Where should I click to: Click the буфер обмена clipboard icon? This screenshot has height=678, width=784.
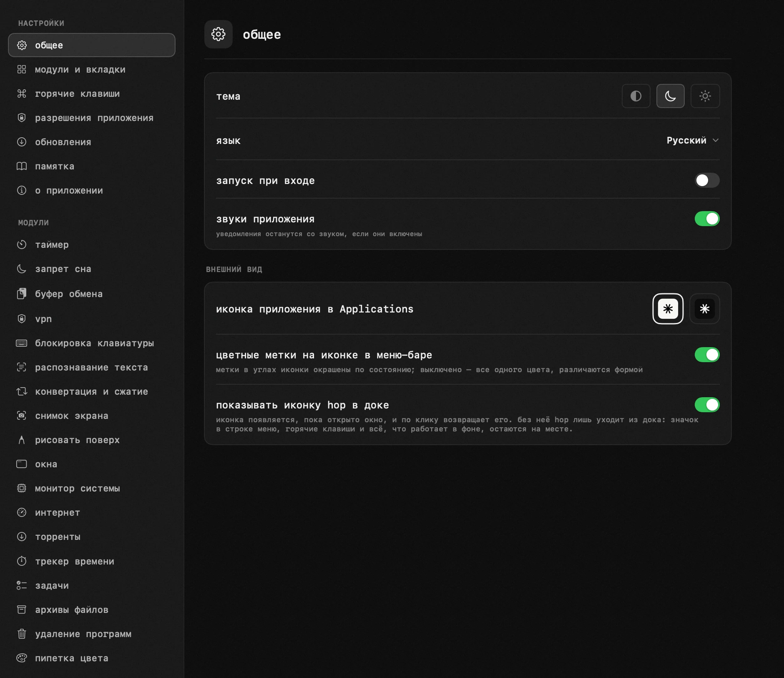pos(22,294)
